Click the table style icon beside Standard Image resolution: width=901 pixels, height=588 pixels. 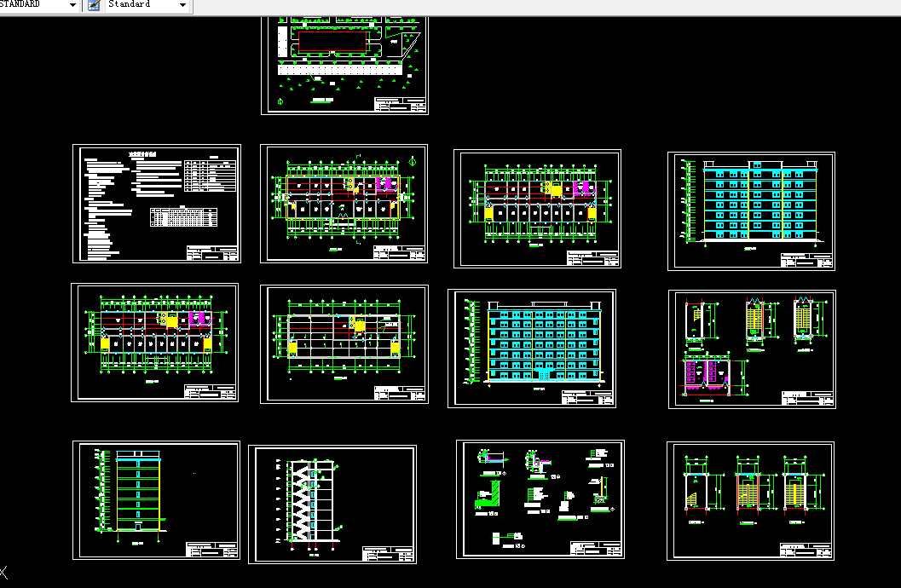click(94, 4)
